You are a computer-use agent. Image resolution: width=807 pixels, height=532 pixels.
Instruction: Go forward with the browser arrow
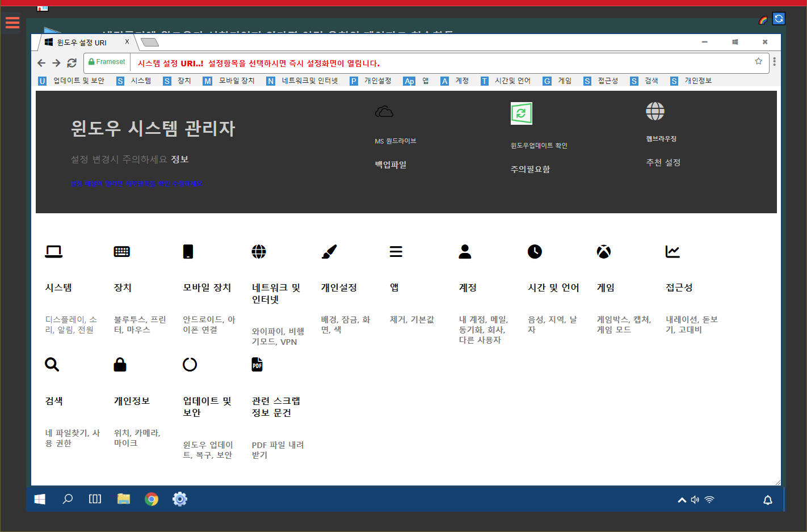(x=56, y=63)
